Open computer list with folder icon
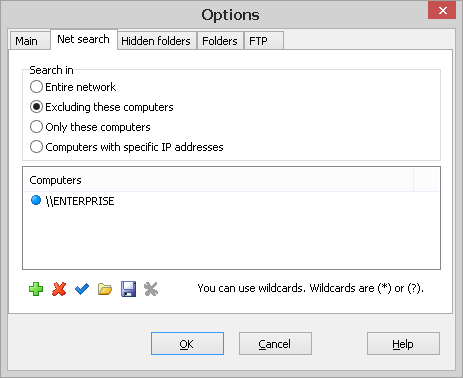The width and height of the screenshot is (463, 378). pyautogui.click(x=105, y=289)
